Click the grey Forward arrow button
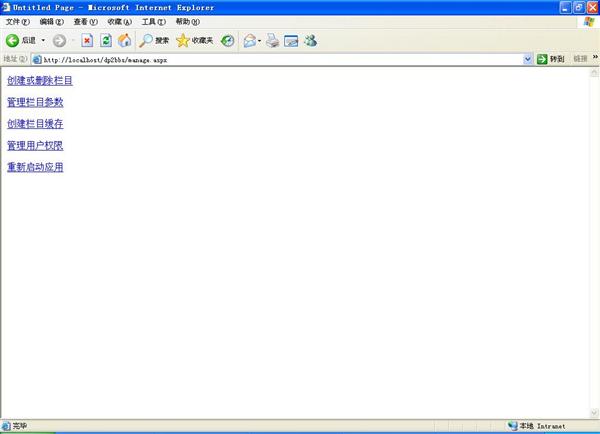Screen dimensions: 600x434 coord(59,41)
